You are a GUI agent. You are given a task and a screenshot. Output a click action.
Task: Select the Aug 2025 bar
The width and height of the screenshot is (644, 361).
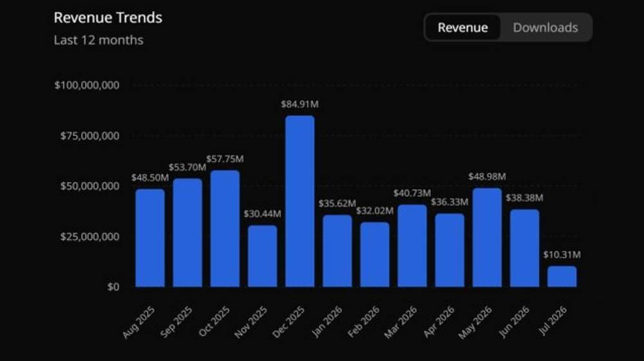pos(150,238)
